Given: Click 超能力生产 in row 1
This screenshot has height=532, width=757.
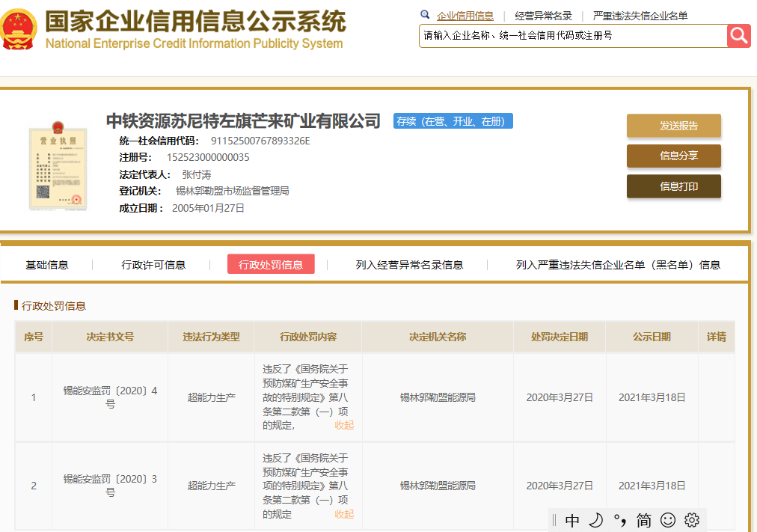Looking at the screenshot, I should click(212, 397).
